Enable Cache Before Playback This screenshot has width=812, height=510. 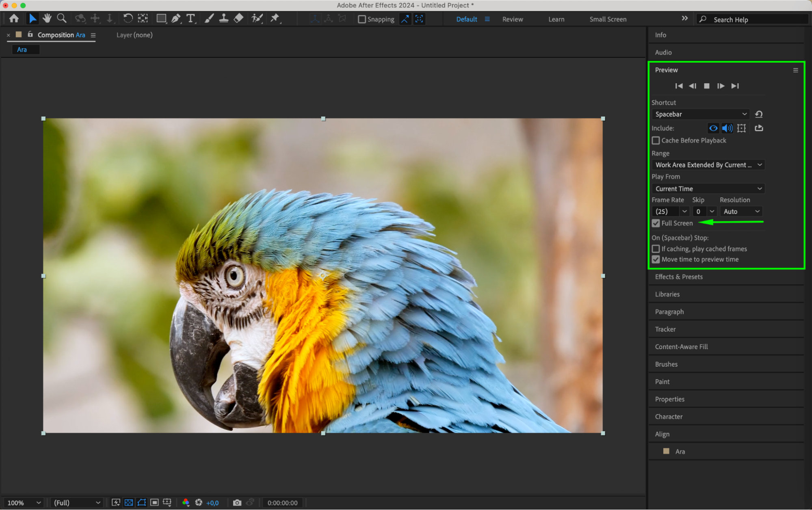coord(656,140)
